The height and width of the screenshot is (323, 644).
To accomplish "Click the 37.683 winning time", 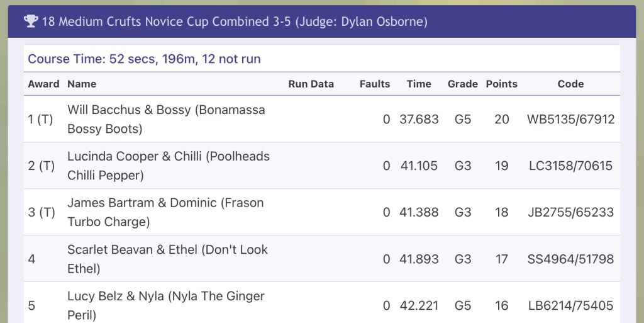I will point(419,119).
